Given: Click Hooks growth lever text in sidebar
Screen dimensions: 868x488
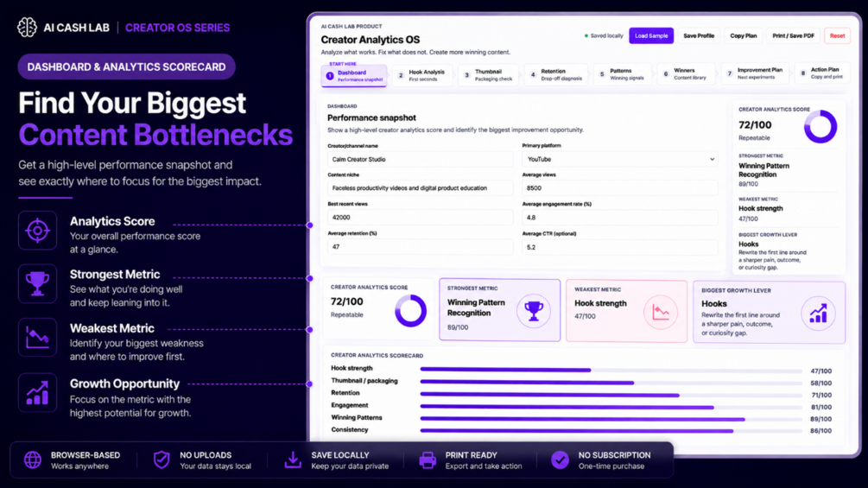Looking at the screenshot, I should click(749, 244).
